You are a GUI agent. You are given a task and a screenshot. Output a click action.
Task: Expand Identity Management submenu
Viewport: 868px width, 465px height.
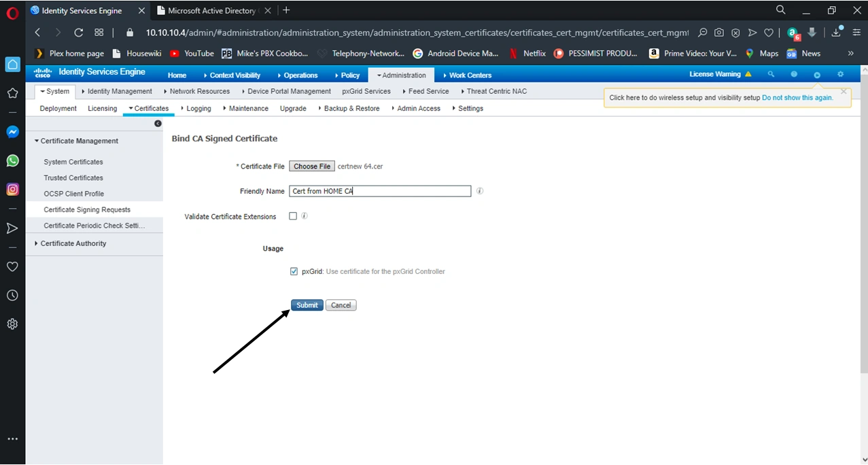click(x=116, y=91)
